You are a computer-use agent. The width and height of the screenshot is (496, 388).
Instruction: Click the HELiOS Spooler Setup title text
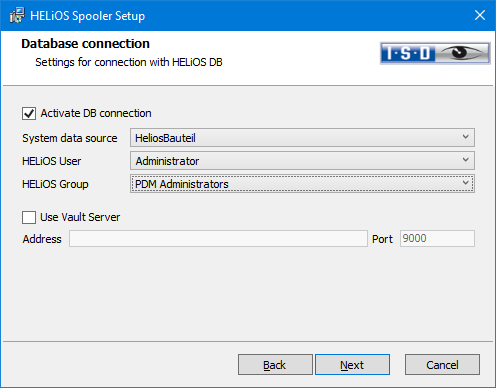pos(88,16)
